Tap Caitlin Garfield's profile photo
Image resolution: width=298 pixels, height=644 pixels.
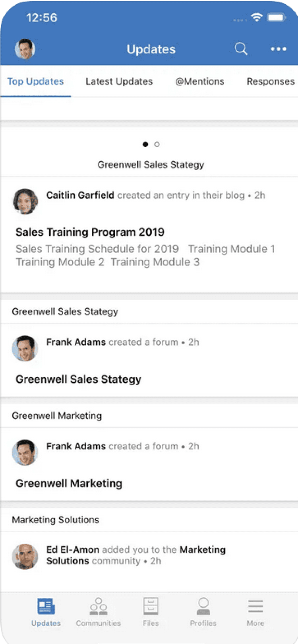coord(25,201)
